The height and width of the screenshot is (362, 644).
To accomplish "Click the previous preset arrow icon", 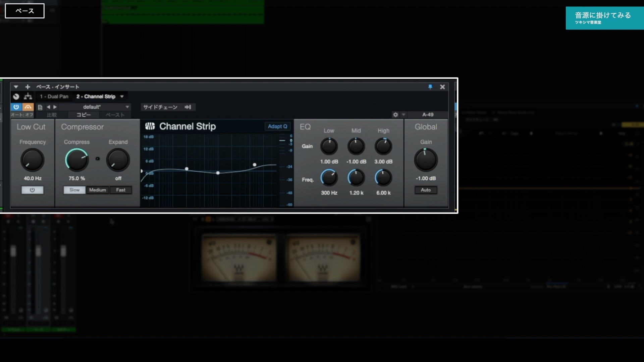I will coord(48,107).
